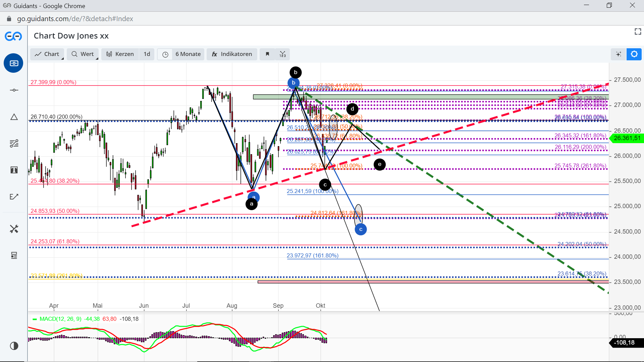Click the 24.812,64 (161.80%) orange label
644x362 pixels.
[336, 213]
